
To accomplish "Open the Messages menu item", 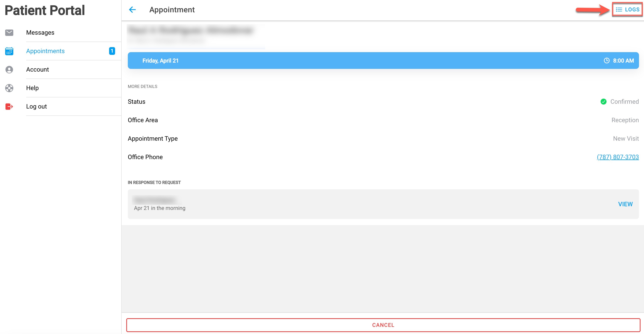I will point(40,33).
